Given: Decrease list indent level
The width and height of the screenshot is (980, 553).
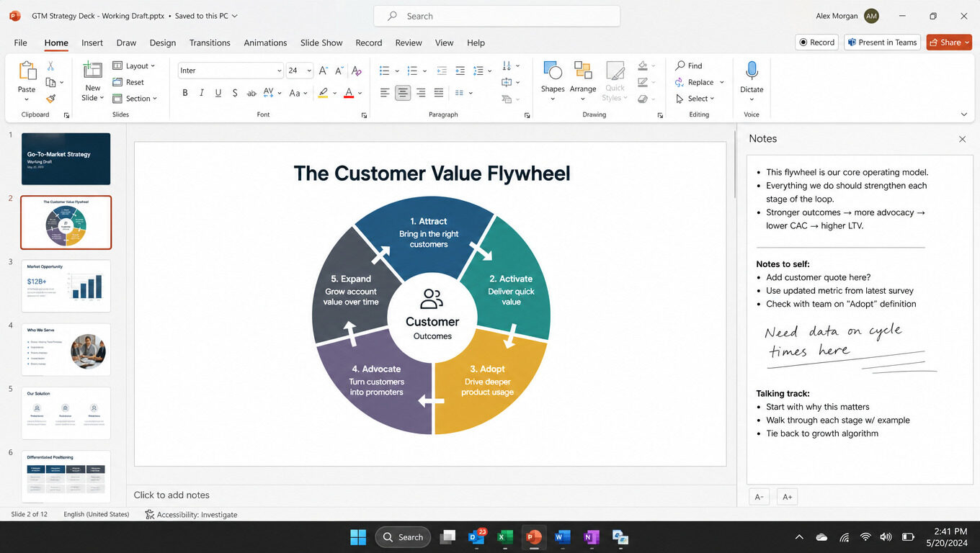Looking at the screenshot, I should (x=442, y=71).
